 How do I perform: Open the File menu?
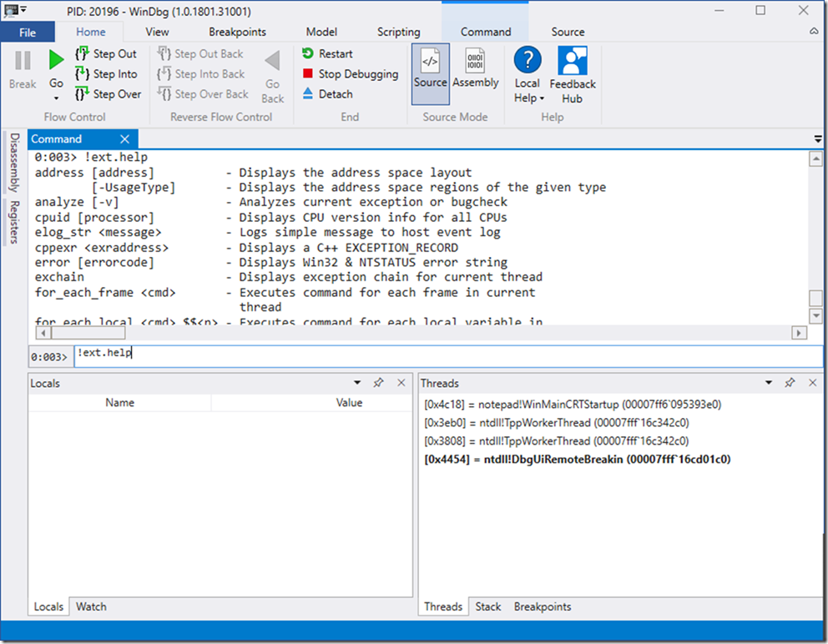point(28,33)
